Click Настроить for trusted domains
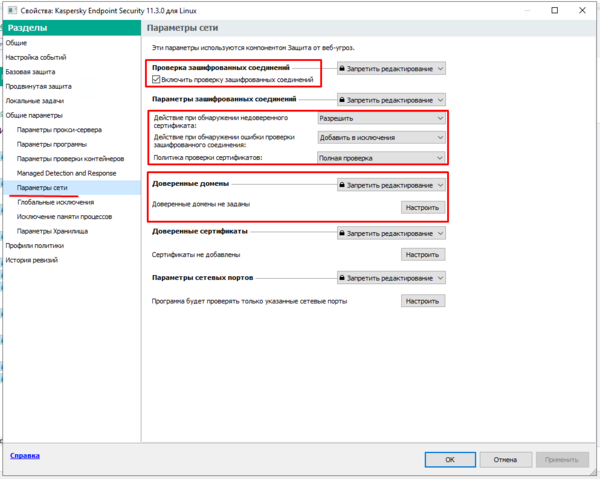600x479 pixels. click(x=423, y=208)
